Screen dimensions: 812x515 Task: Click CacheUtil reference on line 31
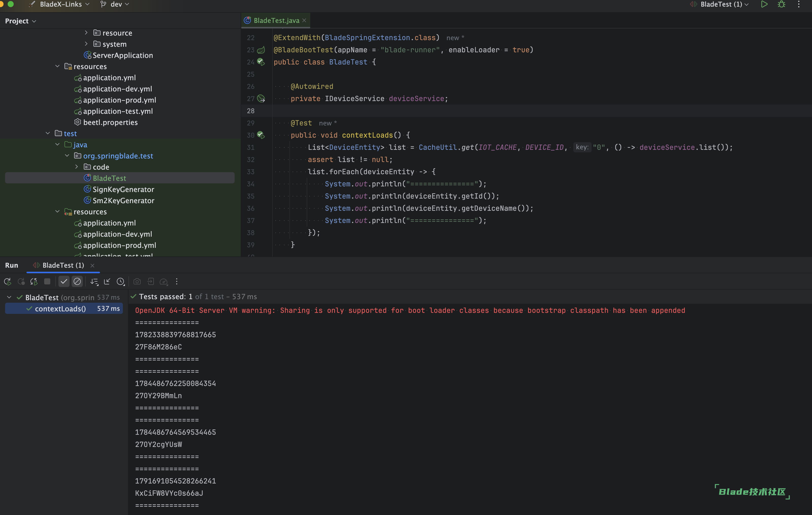click(x=438, y=147)
